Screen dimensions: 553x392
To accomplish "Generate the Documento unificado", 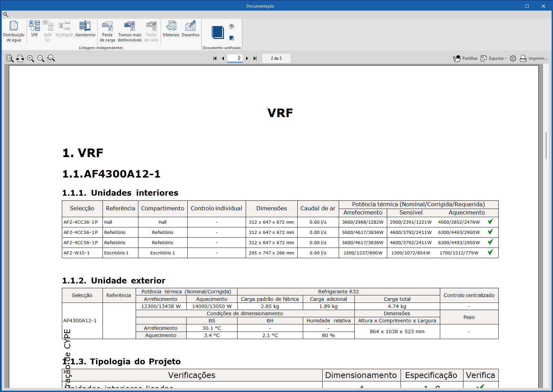I will (x=217, y=32).
